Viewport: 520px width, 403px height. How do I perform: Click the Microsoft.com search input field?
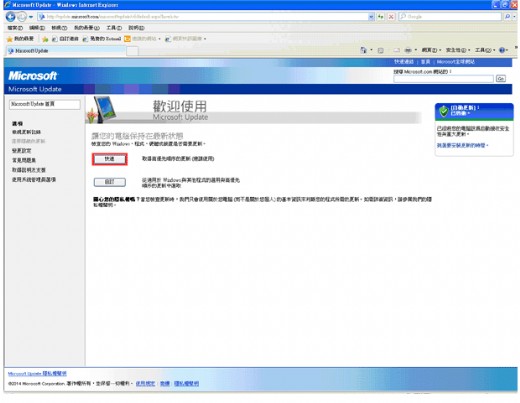pyautogui.click(x=443, y=79)
